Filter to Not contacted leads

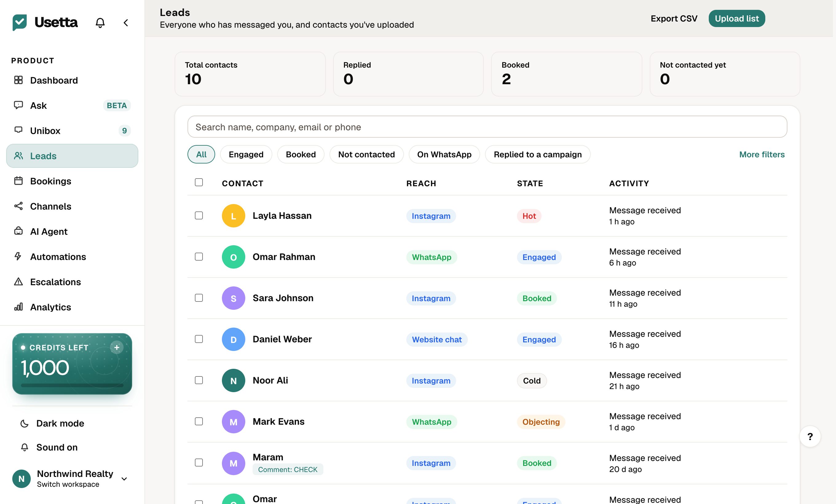(366, 154)
